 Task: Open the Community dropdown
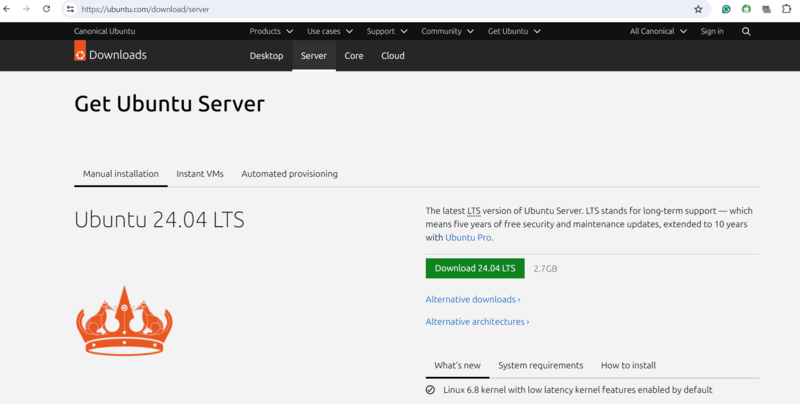pos(447,31)
